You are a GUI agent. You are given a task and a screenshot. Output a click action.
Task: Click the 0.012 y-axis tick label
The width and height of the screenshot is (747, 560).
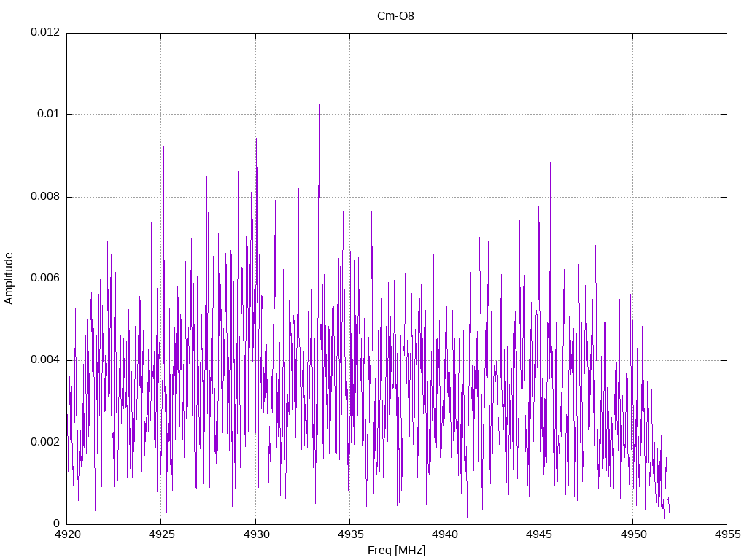click(x=45, y=32)
